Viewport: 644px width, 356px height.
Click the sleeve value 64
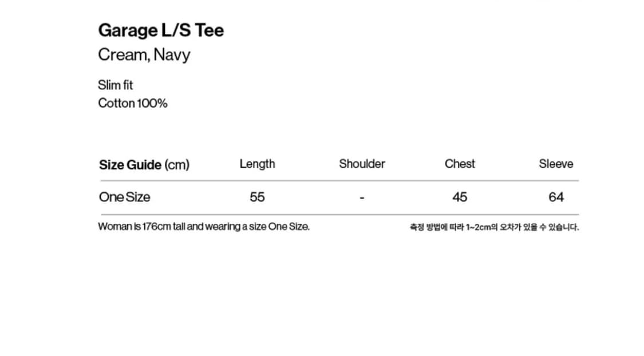556,197
